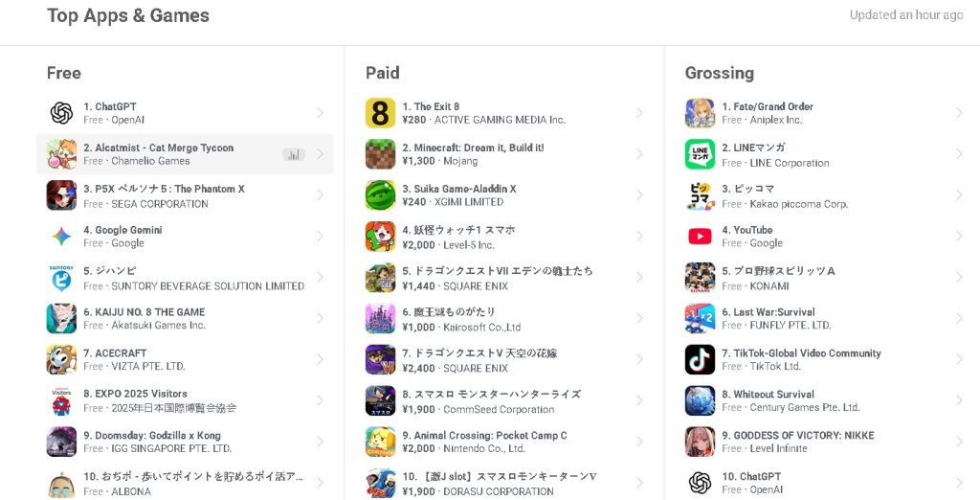The height and width of the screenshot is (500, 980).
Task: Open Fate/Grand Order app icon
Action: 700,113
